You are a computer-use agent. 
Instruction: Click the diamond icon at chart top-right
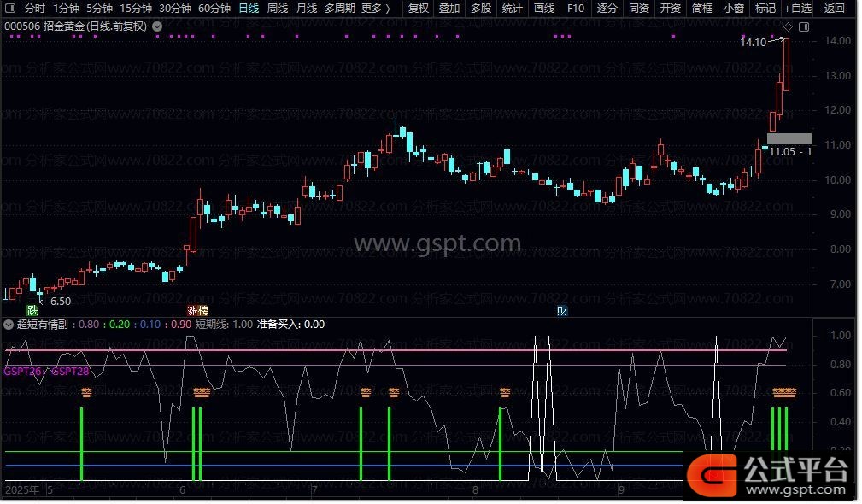(788, 26)
